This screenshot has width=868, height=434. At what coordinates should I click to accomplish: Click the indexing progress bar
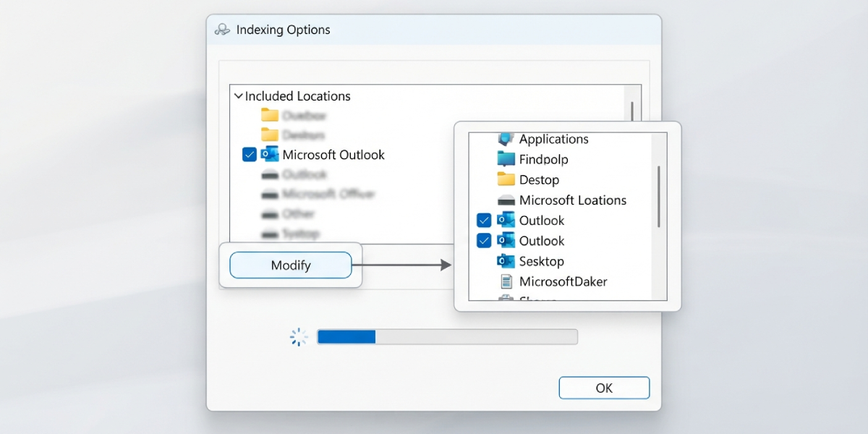pyautogui.click(x=447, y=336)
